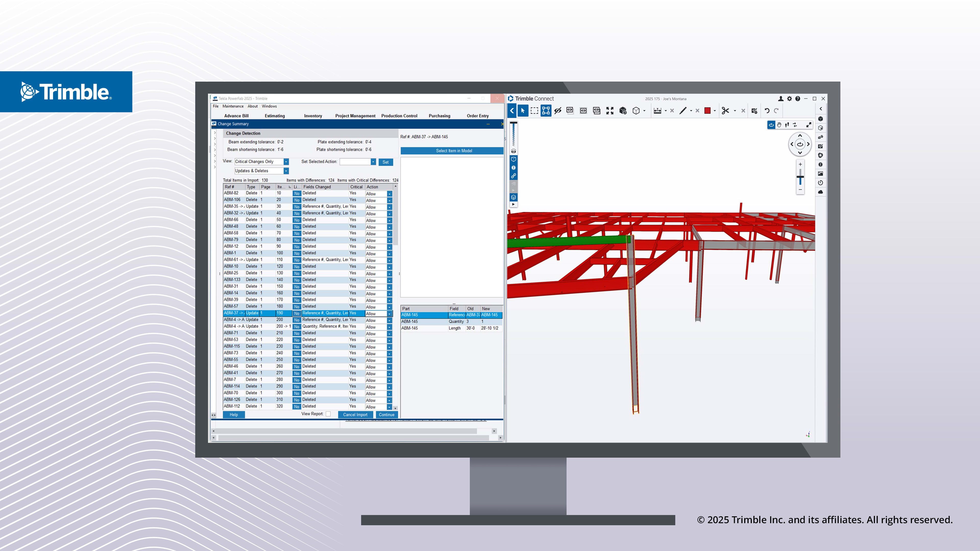
Task: Toggle the No link cell for ABM-37 row
Action: 297,313
